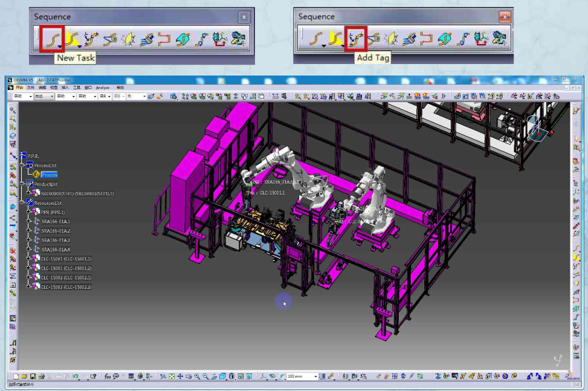Click the Open file folder icon
Screen dimensions: 588x391
[24, 376]
